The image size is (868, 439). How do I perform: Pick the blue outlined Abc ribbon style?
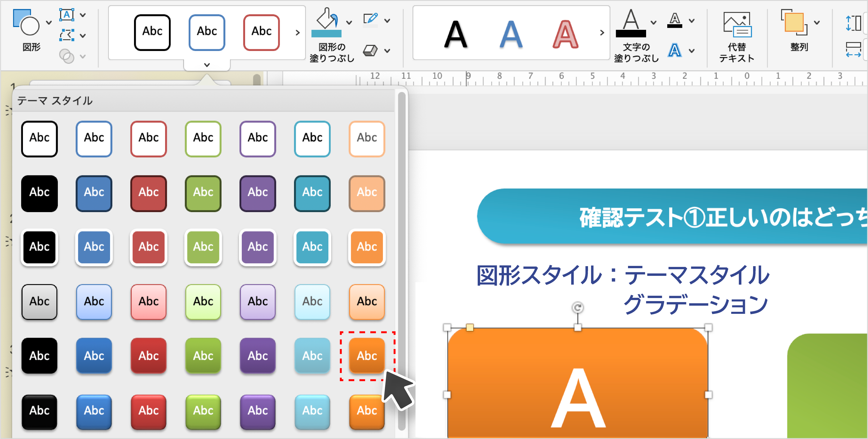tap(207, 32)
